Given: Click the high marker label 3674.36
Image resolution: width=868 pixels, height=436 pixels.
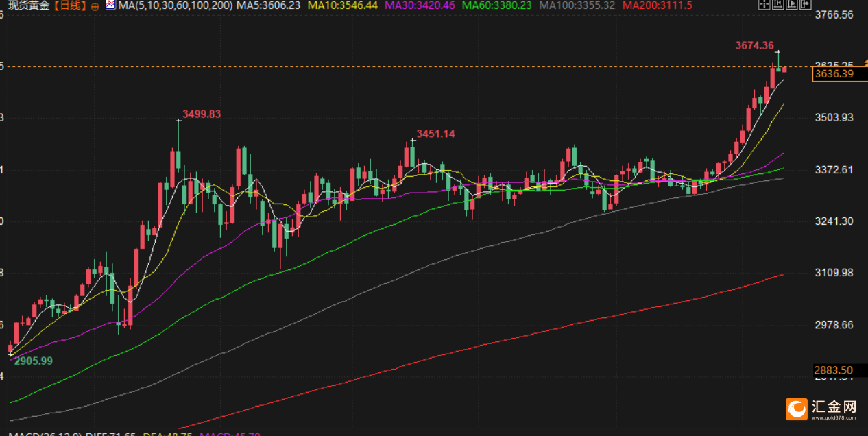Looking at the screenshot, I should pos(754,45).
